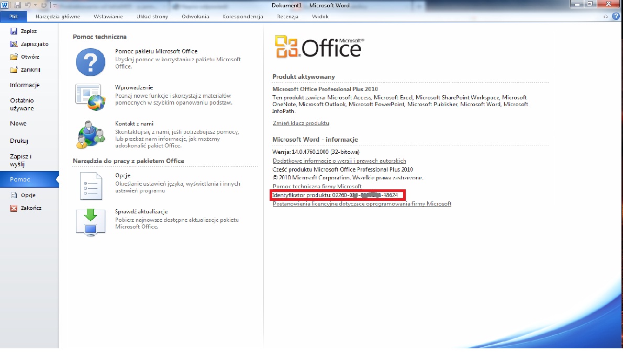
Task: Click the Redo icon in Quick Access Toolbar
Action: 43,5
